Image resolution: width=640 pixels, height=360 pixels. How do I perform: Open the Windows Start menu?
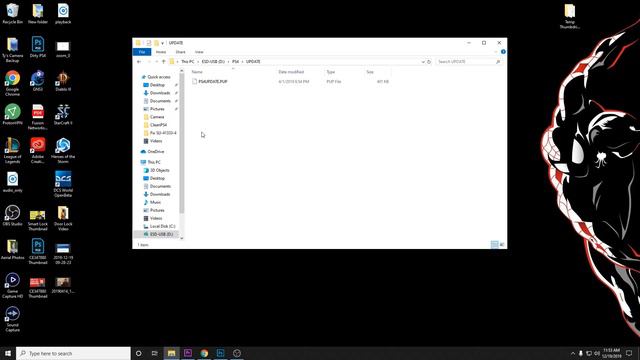(8, 353)
